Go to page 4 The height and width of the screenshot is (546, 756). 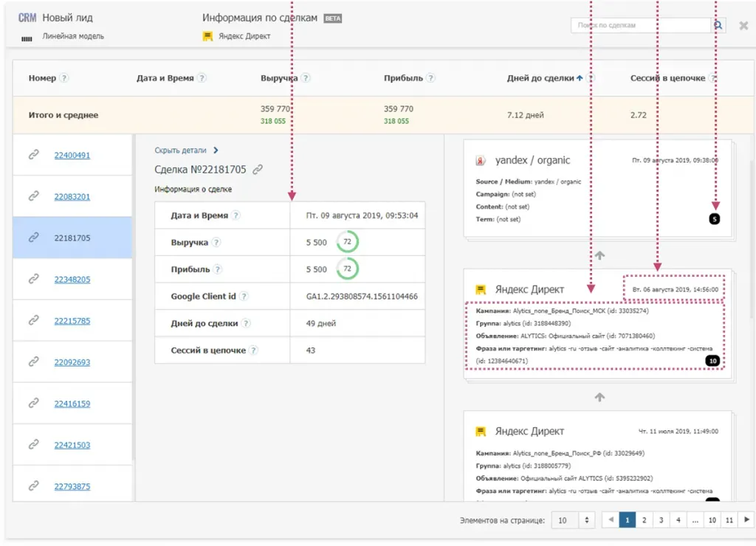pyautogui.click(x=678, y=520)
